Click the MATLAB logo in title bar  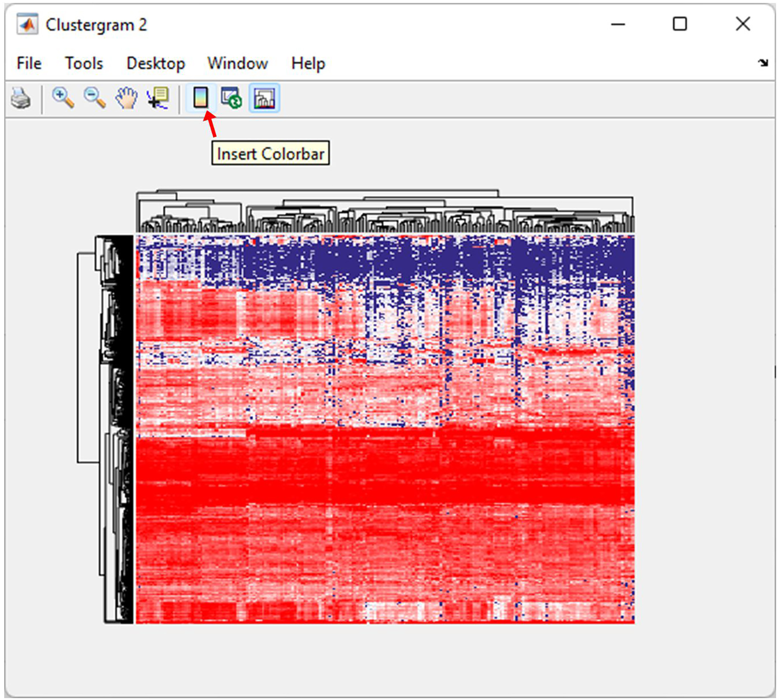[27, 24]
